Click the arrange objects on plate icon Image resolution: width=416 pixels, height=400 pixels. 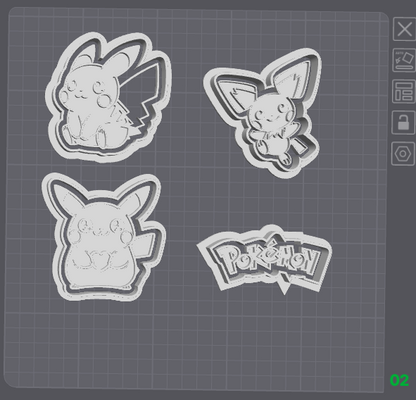pyautogui.click(x=404, y=91)
